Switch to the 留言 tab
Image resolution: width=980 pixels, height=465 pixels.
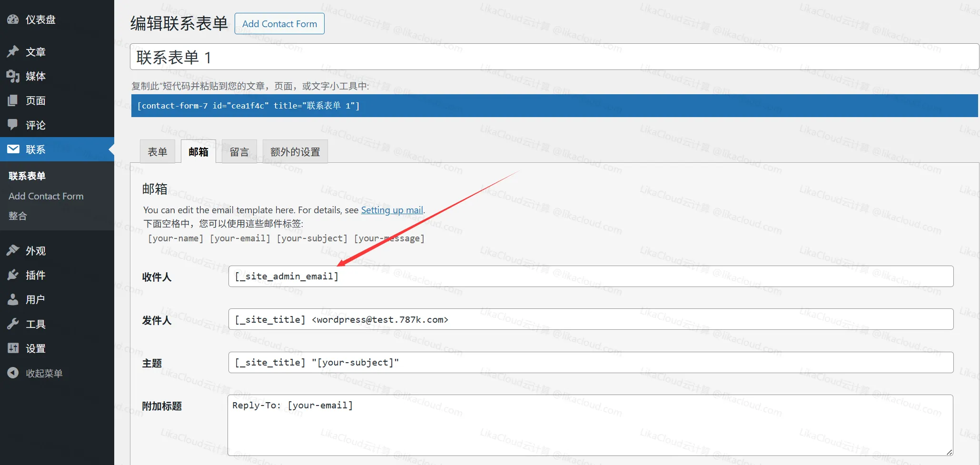click(x=239, y=151)
